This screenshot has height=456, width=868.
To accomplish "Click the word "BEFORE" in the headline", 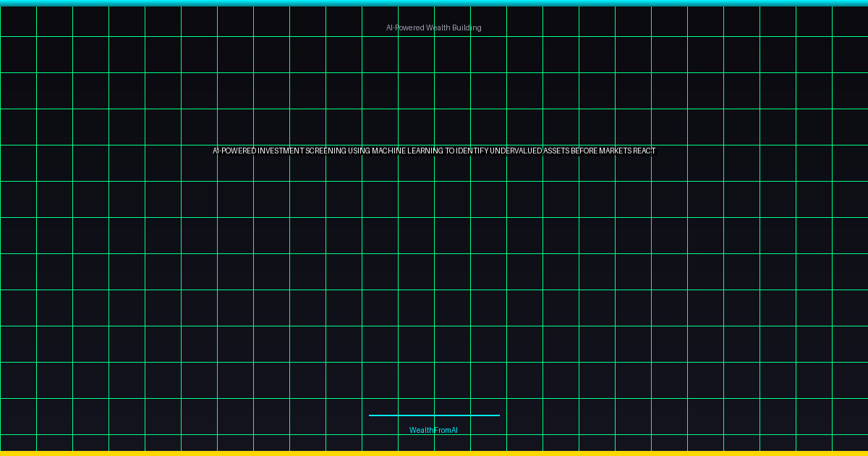I will 584,151.
